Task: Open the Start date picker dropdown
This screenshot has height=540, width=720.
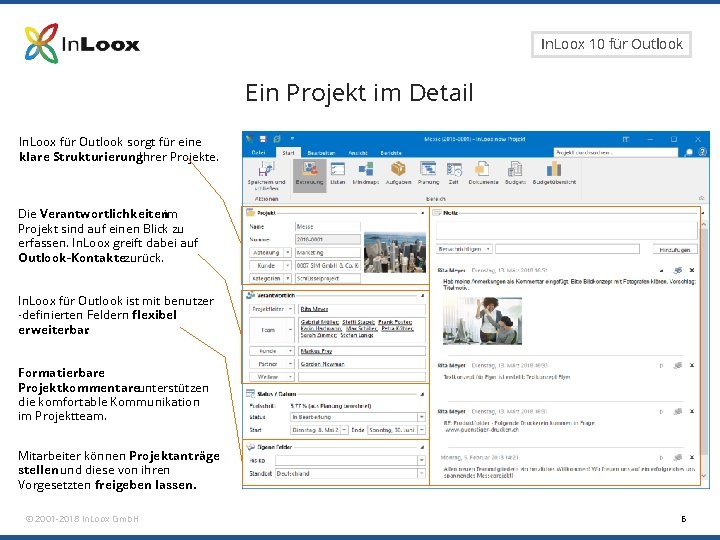Action: pyautogui.click(x=344, y=430)
